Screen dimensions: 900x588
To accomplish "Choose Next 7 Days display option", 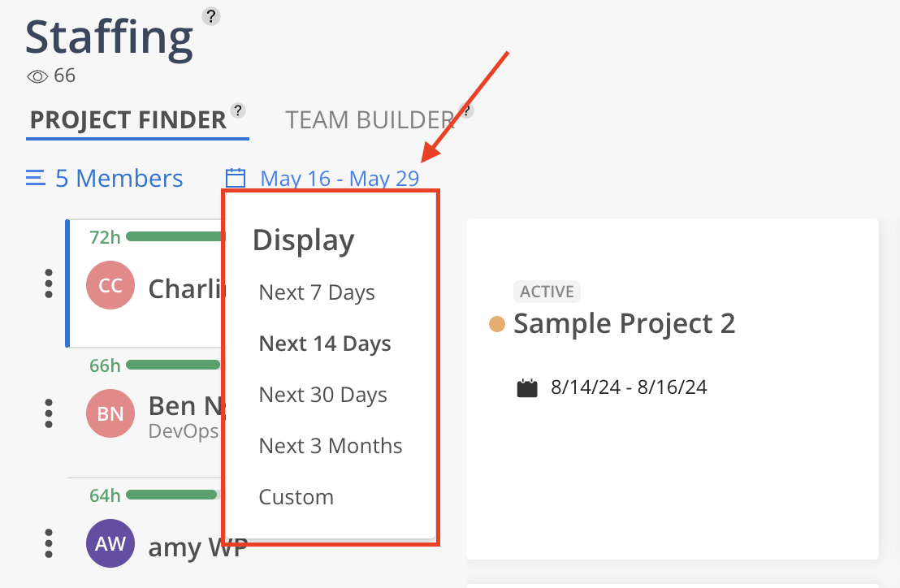I will point(317,292).
